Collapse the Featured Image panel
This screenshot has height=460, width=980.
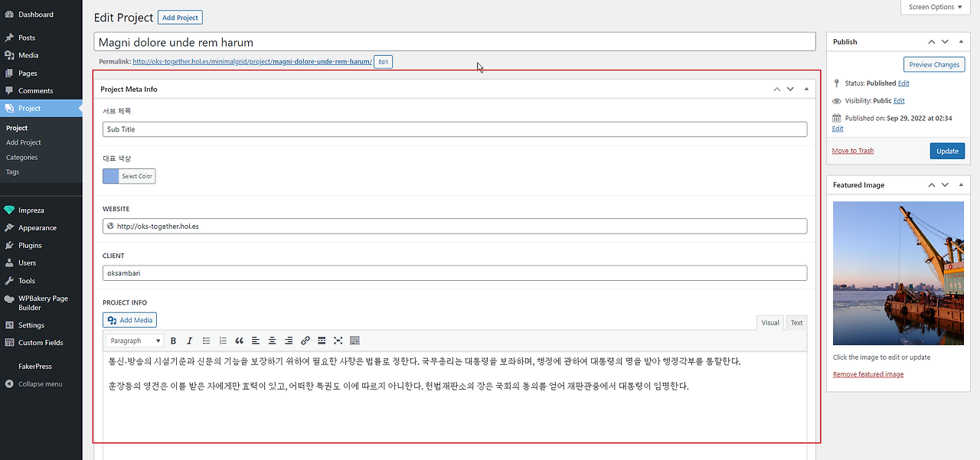coord(961,184)
